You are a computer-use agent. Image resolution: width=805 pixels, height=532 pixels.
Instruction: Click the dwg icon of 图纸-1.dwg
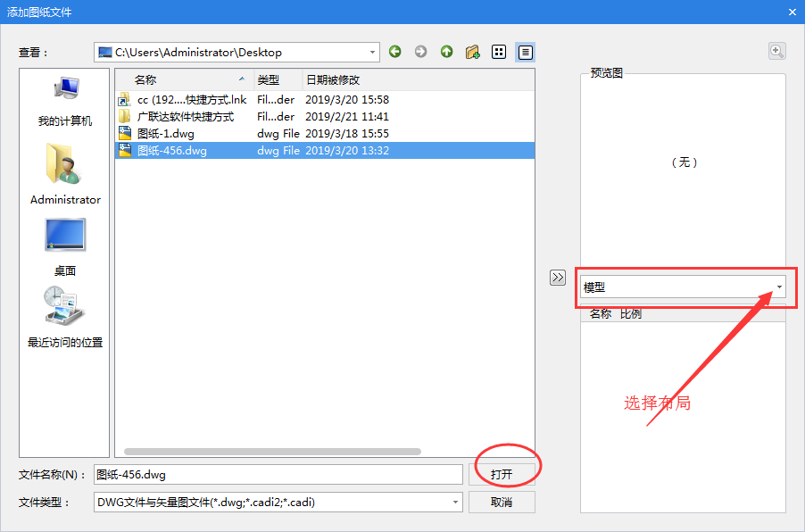tap(125, 134)
